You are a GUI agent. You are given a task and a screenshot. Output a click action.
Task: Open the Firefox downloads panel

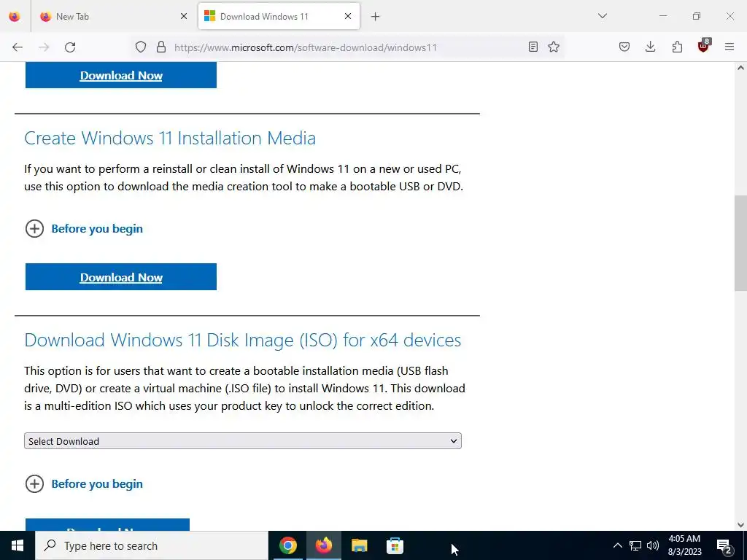coord(650,47)
